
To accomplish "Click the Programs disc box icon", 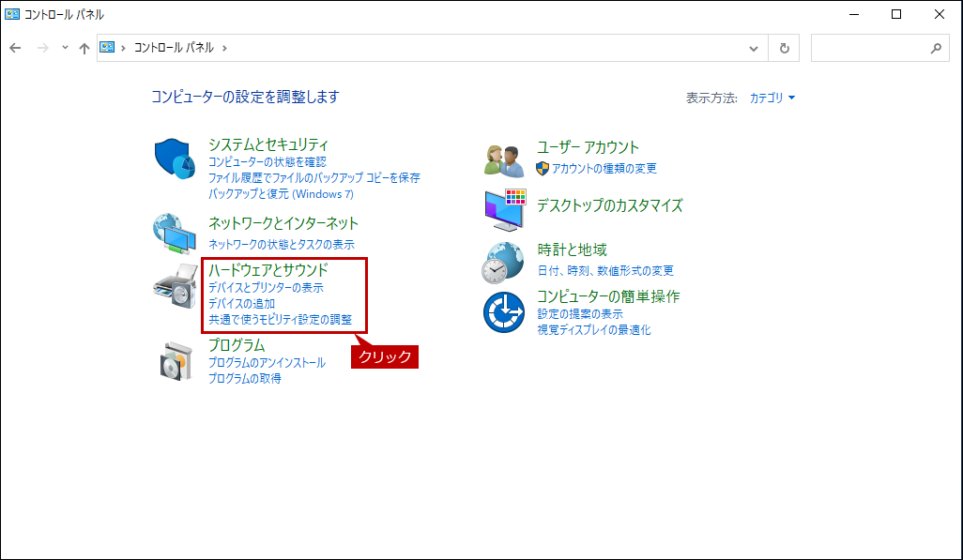I will [x=174, y=361].
